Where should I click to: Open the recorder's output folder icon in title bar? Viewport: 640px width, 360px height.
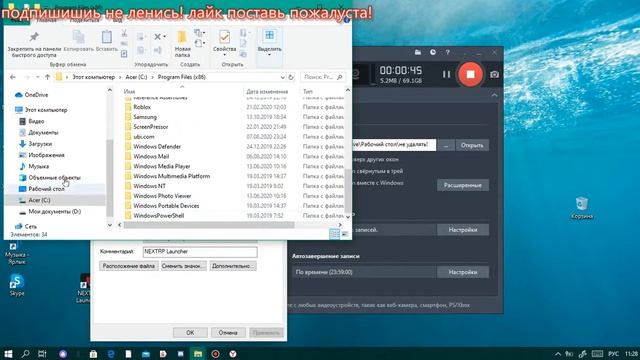coord(418,52)
